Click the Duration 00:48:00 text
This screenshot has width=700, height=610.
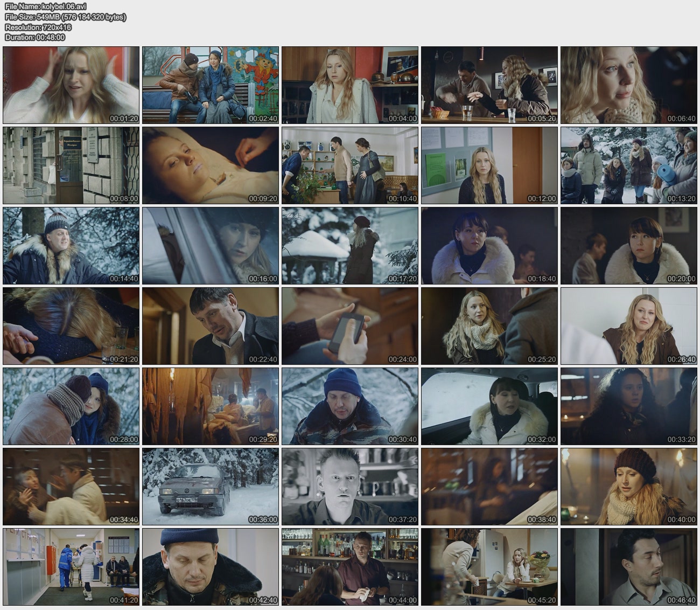(x=35, y=37)
